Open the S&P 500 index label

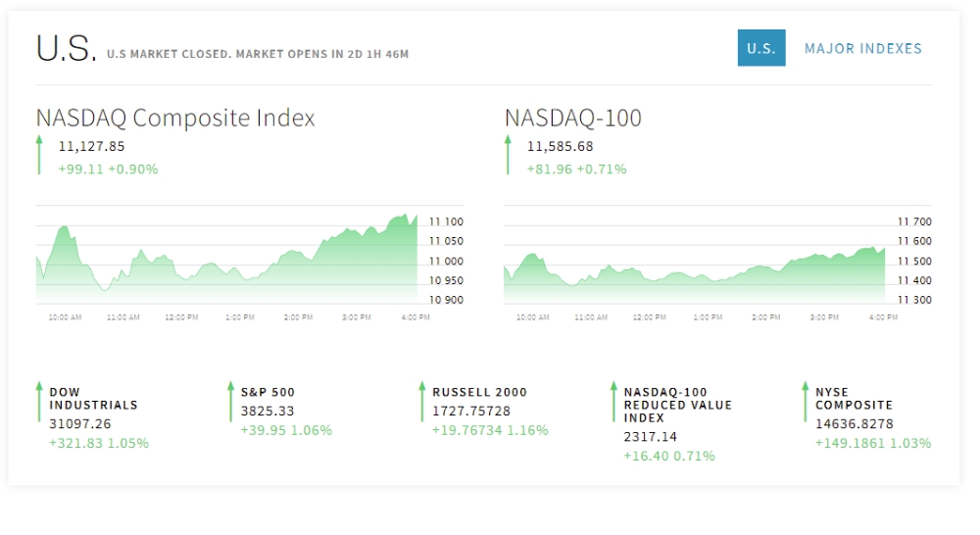268,392
